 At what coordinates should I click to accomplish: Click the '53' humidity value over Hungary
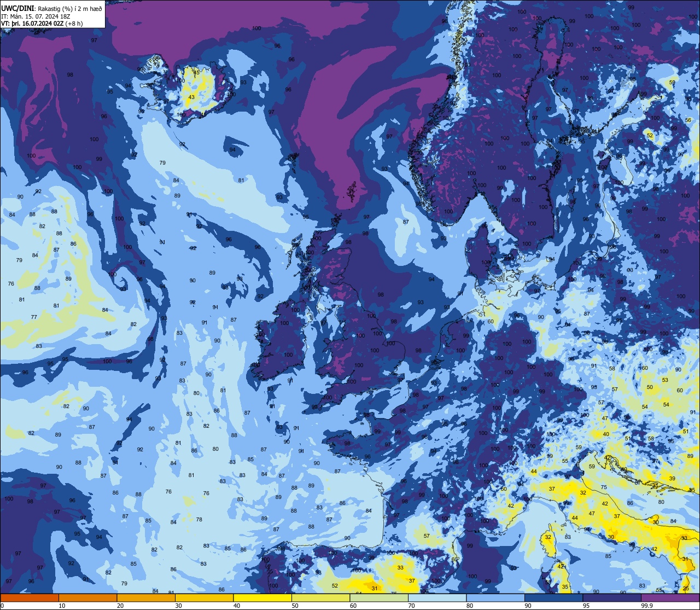665,380
